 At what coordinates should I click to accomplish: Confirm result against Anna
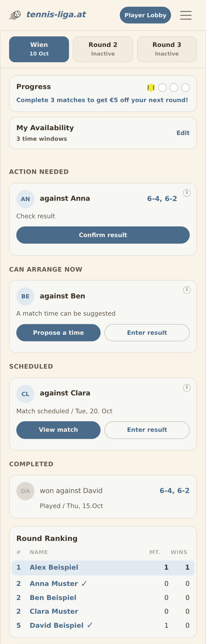[103, 235]
